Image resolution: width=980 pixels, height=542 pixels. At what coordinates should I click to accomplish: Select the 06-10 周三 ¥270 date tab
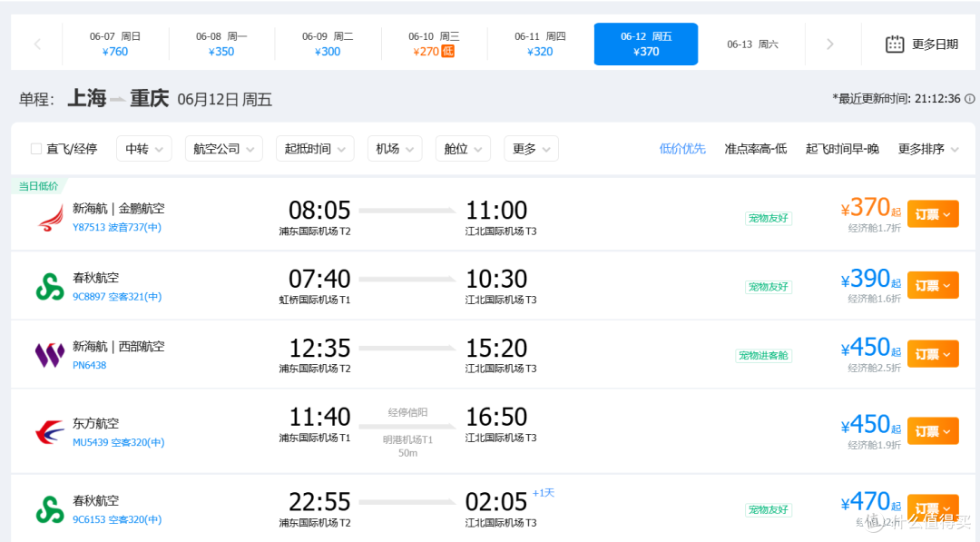(x=434, y=44)
